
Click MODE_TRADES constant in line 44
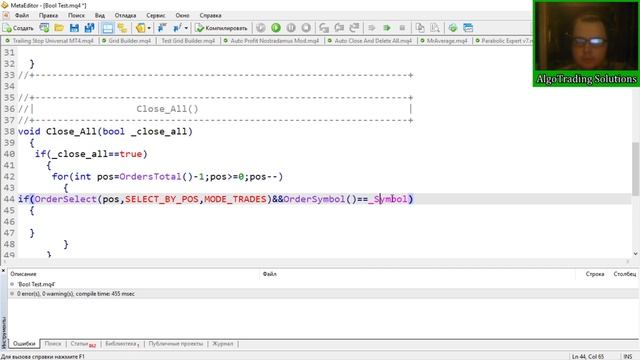[235, 199]
